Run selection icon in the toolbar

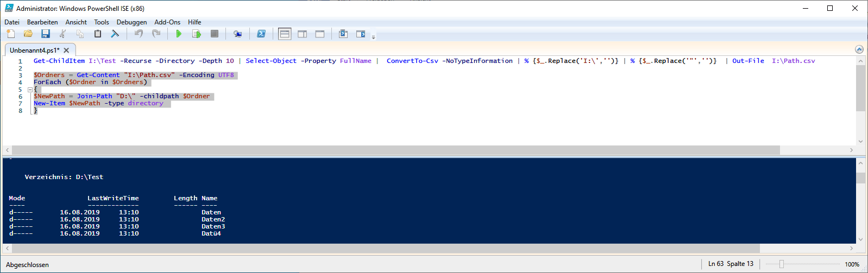point(196,34)
